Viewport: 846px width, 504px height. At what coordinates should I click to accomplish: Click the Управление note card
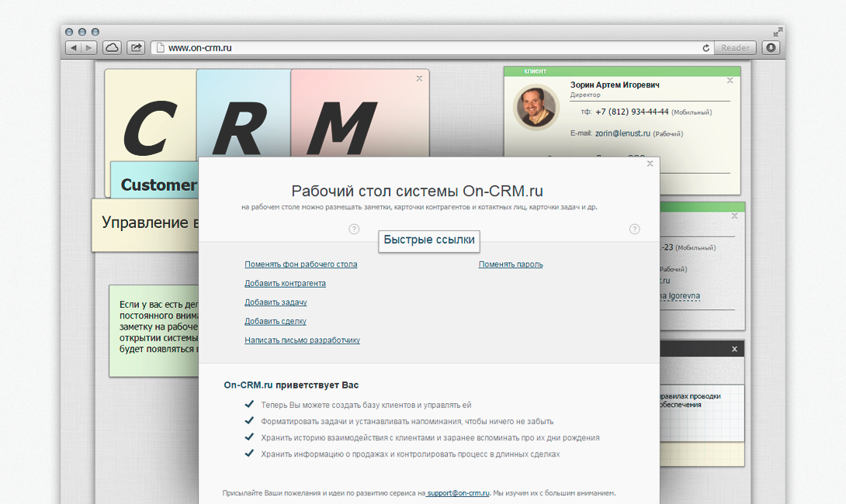click(x=146, y=225)
